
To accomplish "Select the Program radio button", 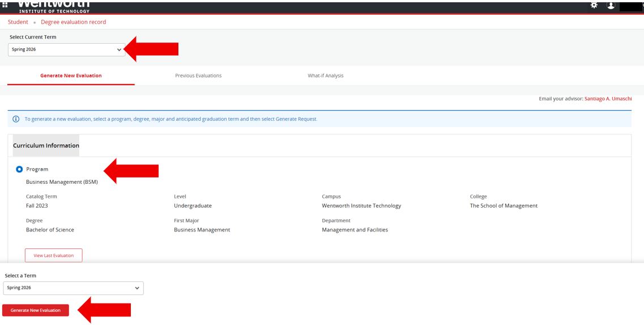I will 19,169.
